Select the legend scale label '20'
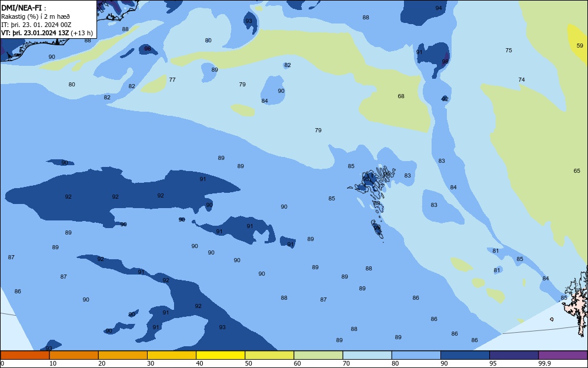Viewport: 588px width, 368px height. click(x=102, y=363)
